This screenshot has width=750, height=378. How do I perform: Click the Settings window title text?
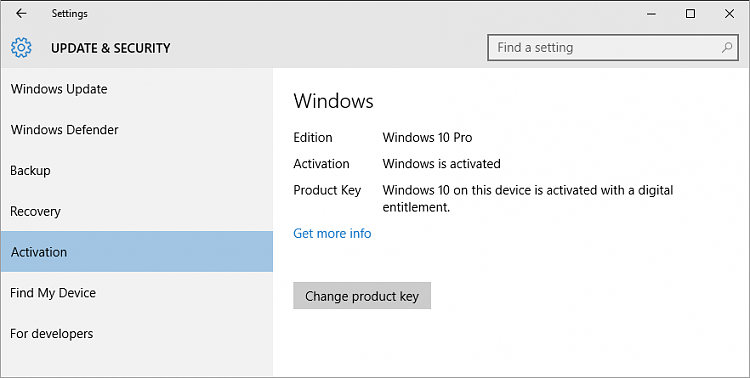(x=70, y=14)
